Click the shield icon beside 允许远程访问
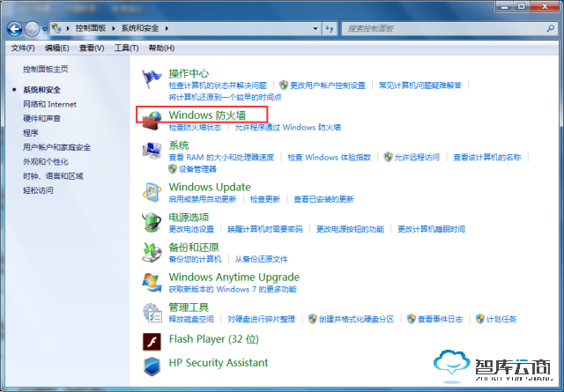The image size is (564, 392). pyautogui.click(x=388, y=157)
